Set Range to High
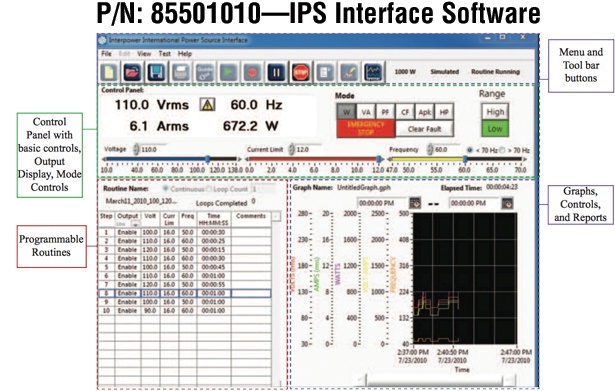Viewport: 615px width, 391px height. 495,112
